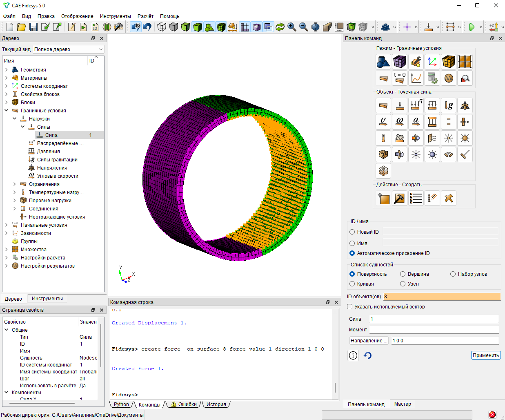The image size is (505, 420).
Task: Select the purple mesh cube mode icon
Action: (x=400, y=62)
